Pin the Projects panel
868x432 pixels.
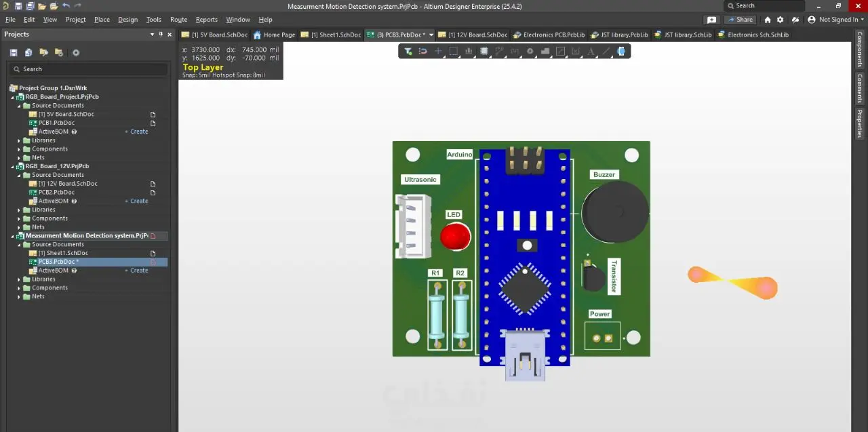click(161, 34)
